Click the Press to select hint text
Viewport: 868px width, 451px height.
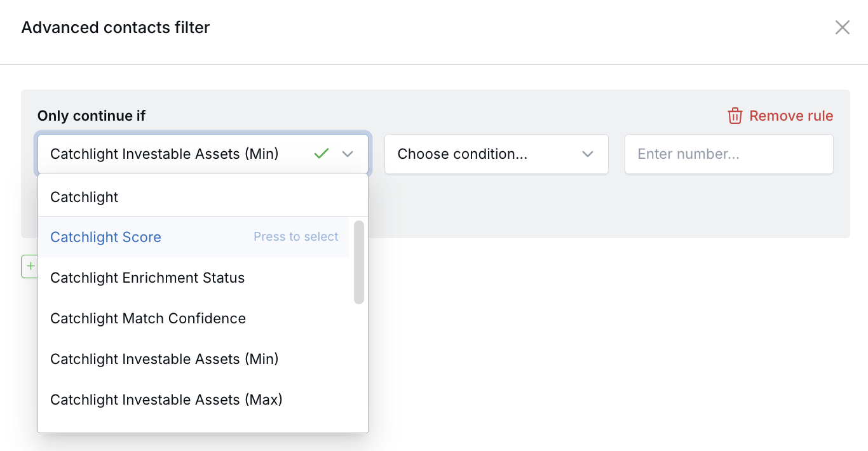(x=295, y=236)
